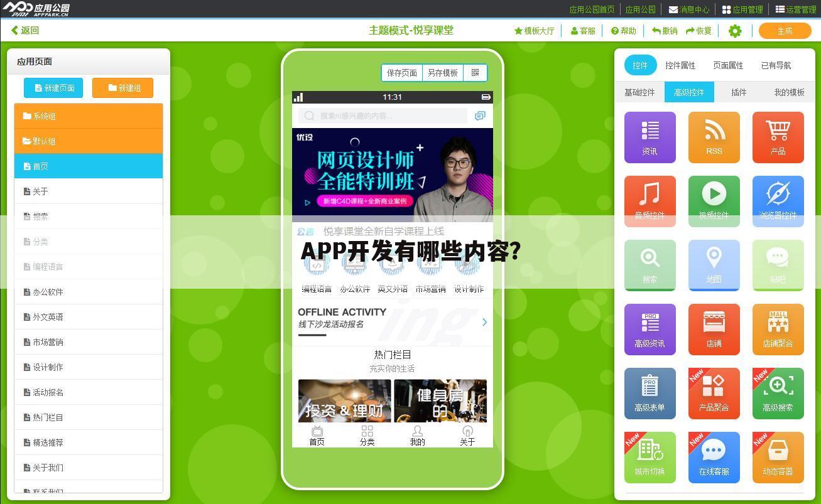Open 帮助 in the toolbar

coord(624,31)
